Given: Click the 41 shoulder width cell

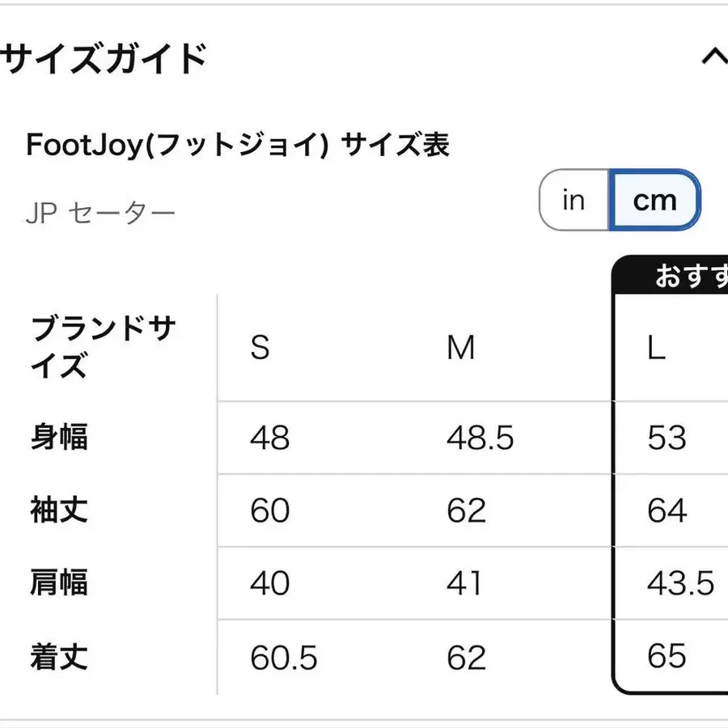Looking at the screenshot, I should click(464, 583).
